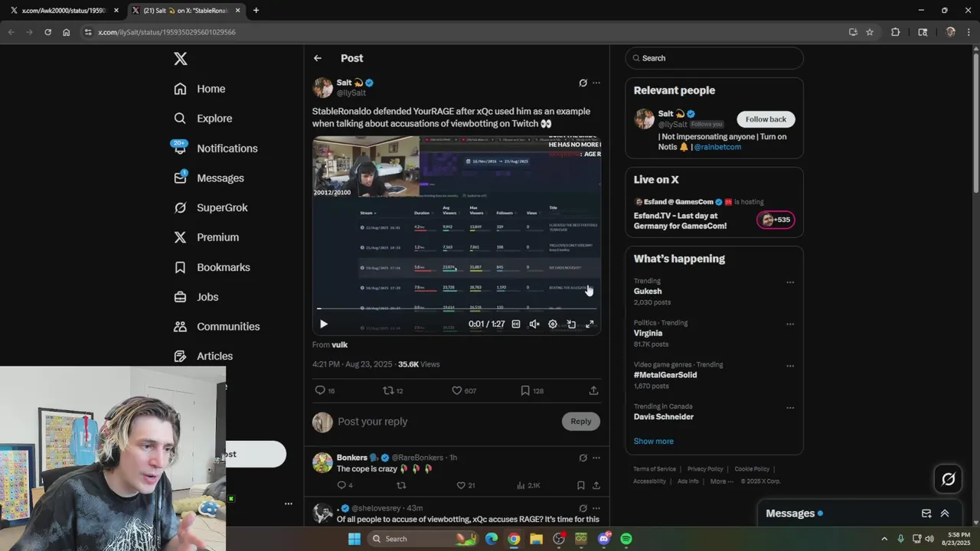
Task: Open more options for Virginia trend
Action: point(790,324)
